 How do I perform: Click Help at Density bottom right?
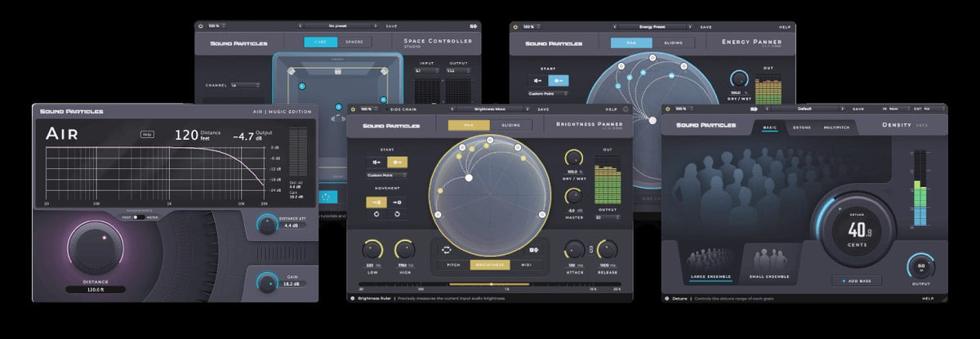pyautogui.click(x=928, y=298)
